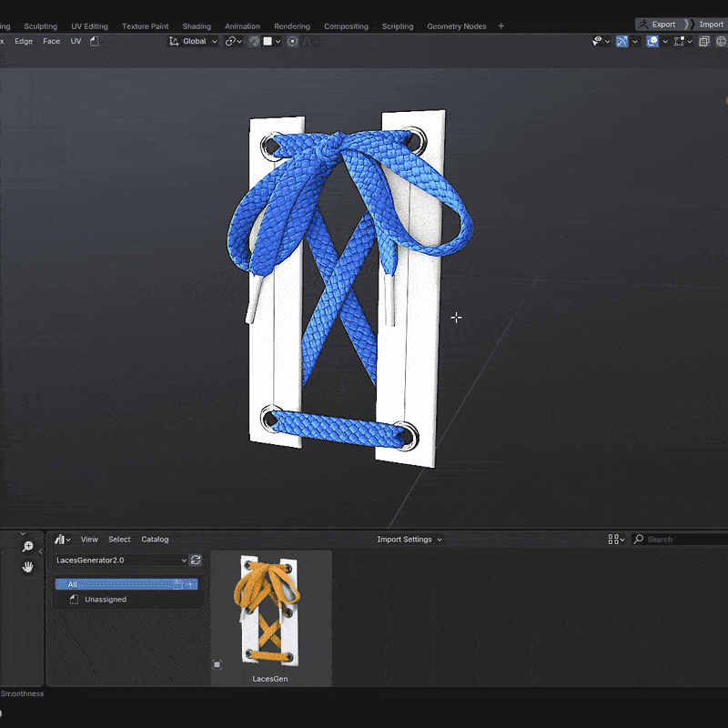This screenshot has height=728, width=728.
Task: Click the display settings grid icon near search
Action: [613, 539]
